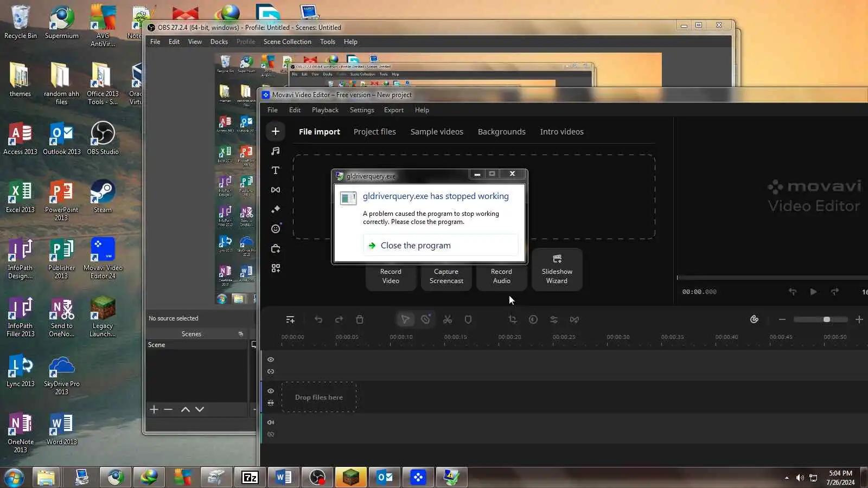Mute the audio track with the speaker icon
Screen dimensions: 868x488
pyautogui.click(x=271, y=422)
